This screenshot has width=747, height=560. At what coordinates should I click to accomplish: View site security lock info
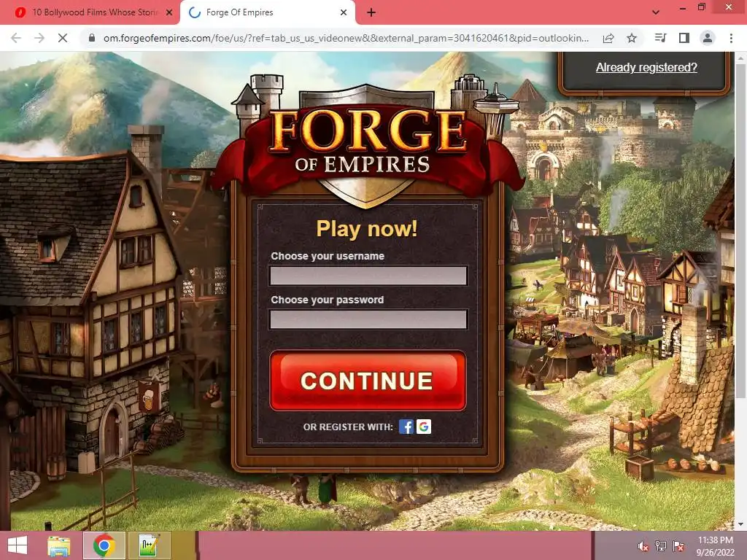(92, 38)
